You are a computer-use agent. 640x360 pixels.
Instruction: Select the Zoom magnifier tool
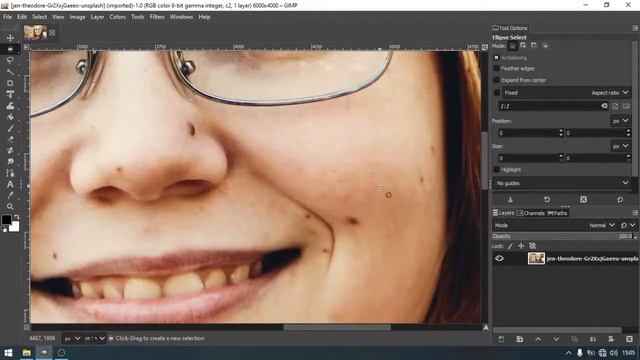(x=10, y=207)
